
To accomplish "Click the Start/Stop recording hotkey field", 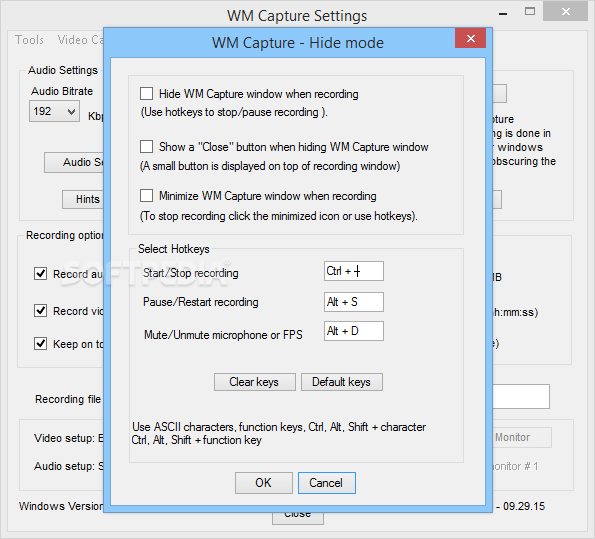I will 354,271.
